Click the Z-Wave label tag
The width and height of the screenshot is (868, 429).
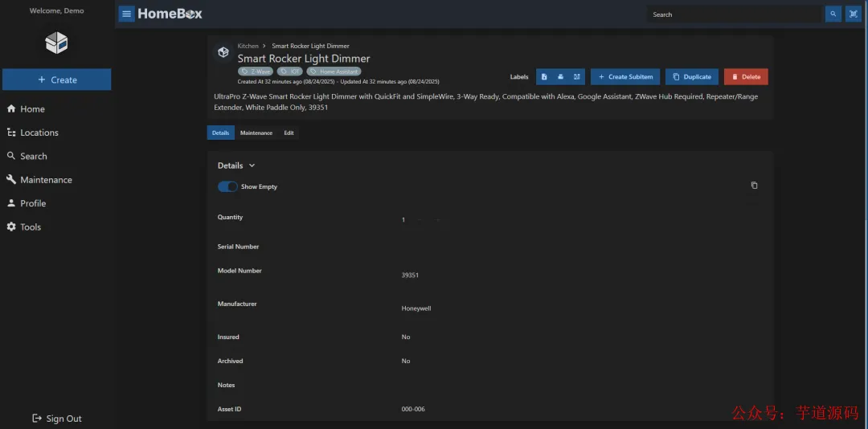click(x=256, y=71)
